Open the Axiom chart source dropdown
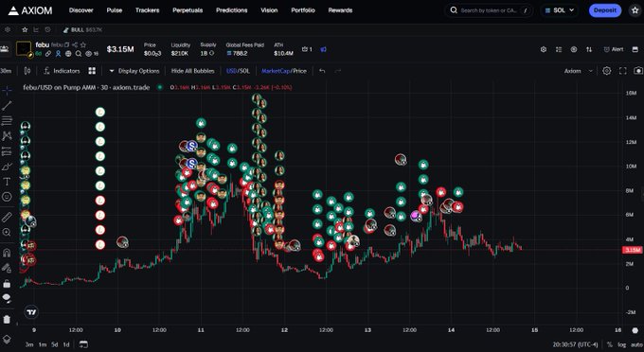 579,71
